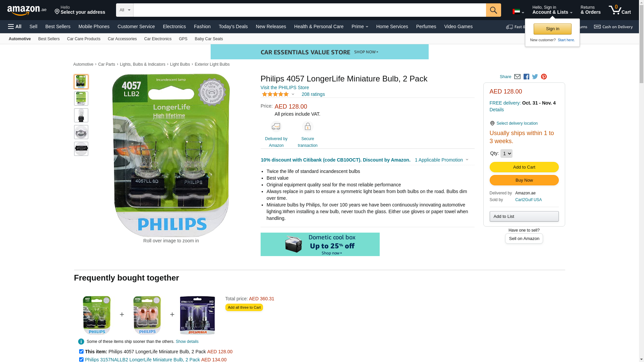
Task: Open the Car Accessories tab
Action: coord(122,39)
